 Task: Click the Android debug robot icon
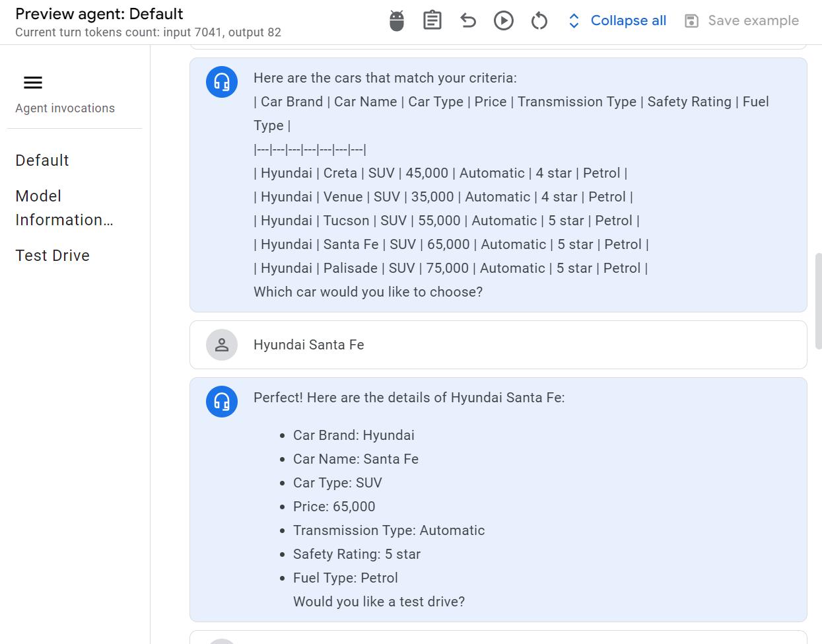click(x=397, y=20)
